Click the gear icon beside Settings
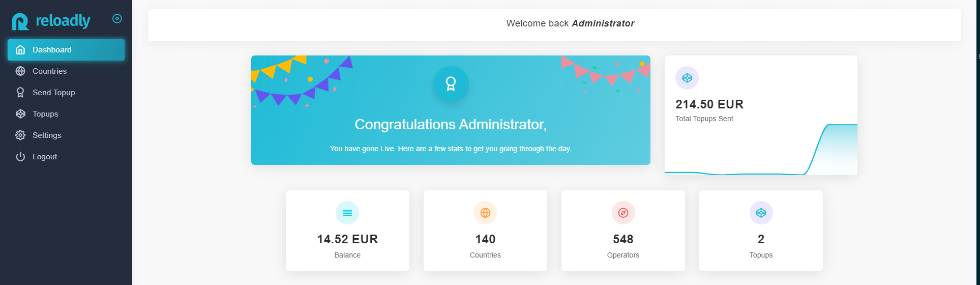The image size is (980, 285). pos(20,135)
